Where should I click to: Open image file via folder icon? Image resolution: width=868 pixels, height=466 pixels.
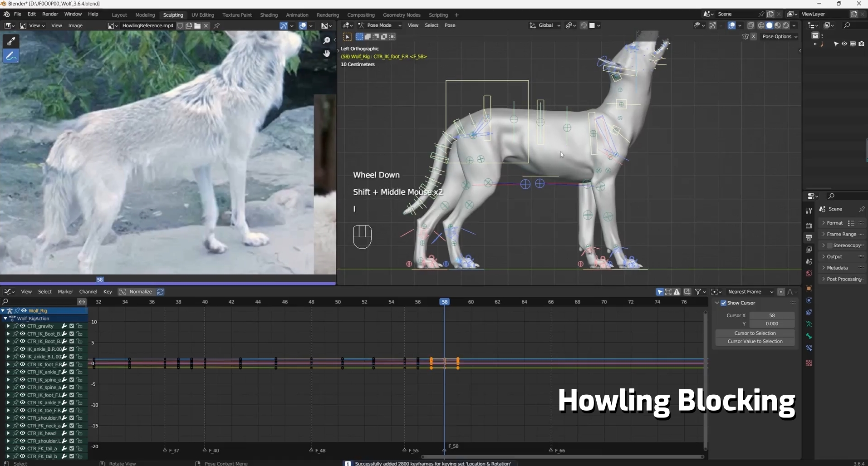click(x=197, y=25)
